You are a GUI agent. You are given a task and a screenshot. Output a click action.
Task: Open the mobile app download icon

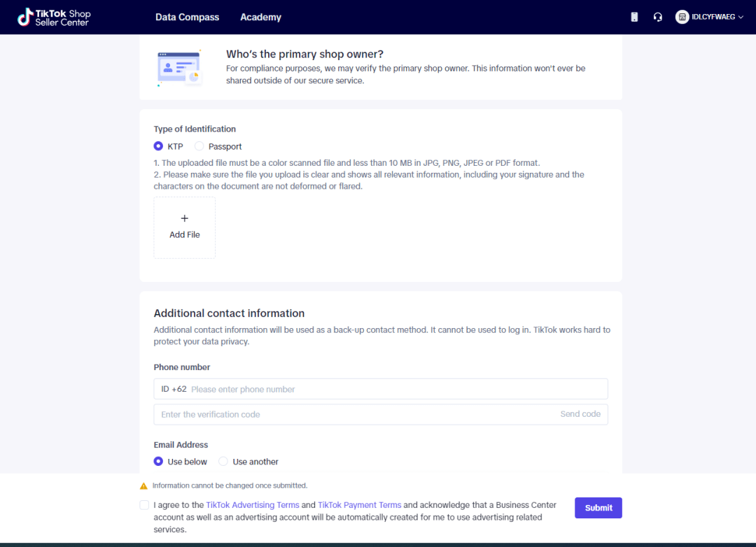coord(634,17)
